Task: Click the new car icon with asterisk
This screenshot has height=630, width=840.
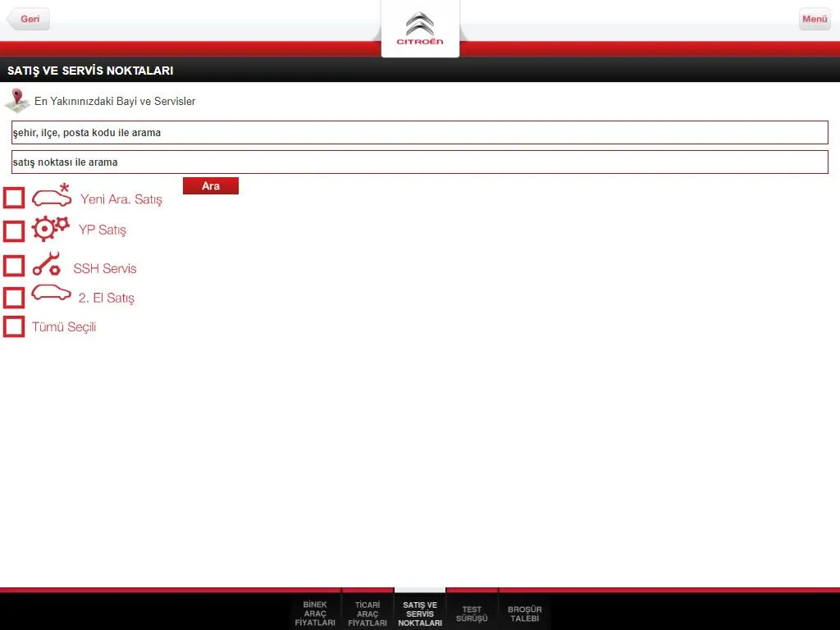Action: point(52,197)
